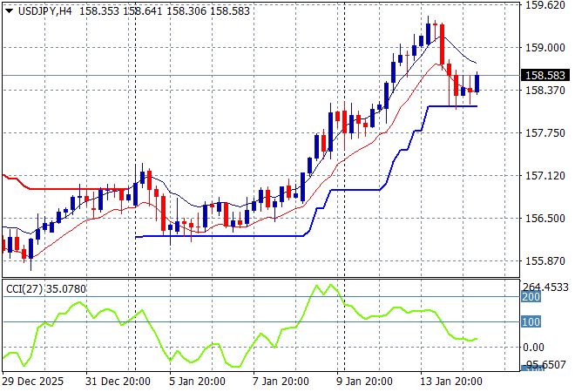Image resolution: width=575 pixels, height=392 pixels.
Task: Click the 159.620 price axis label
Action: pos(547,5)
